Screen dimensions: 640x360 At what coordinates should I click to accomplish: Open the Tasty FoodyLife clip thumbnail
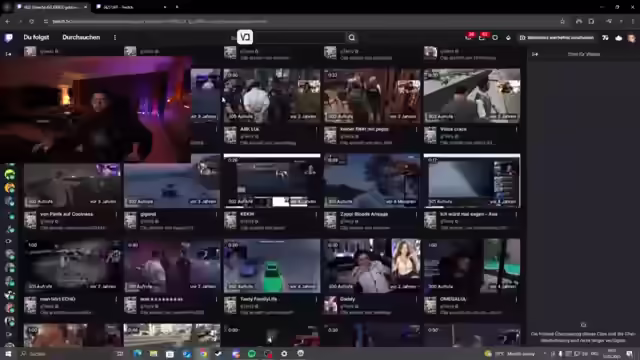(x=272, y=265)
